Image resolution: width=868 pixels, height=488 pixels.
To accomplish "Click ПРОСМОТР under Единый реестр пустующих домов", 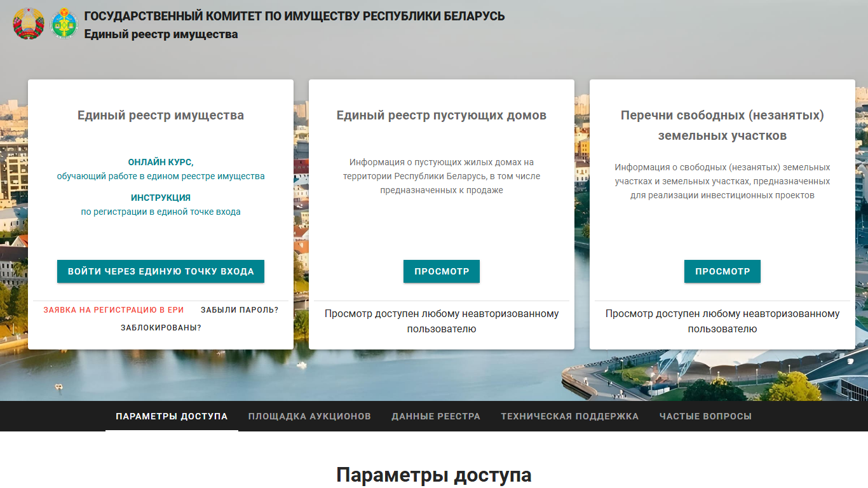I will coord(442,271).
